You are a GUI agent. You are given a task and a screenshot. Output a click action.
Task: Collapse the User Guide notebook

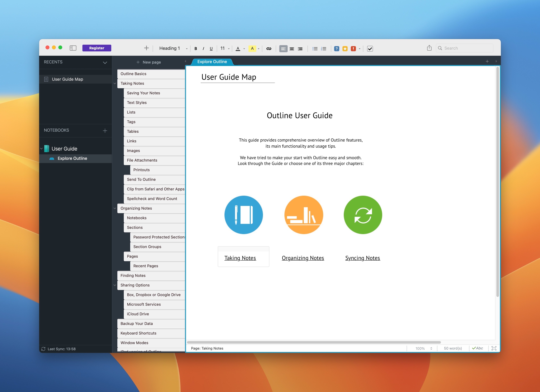click(41, 148)
